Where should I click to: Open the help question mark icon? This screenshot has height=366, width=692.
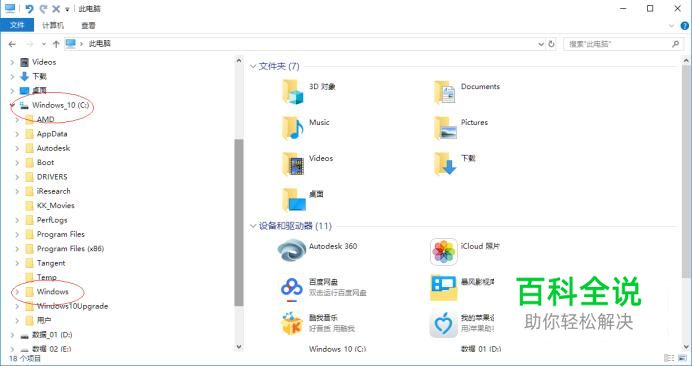684,26
